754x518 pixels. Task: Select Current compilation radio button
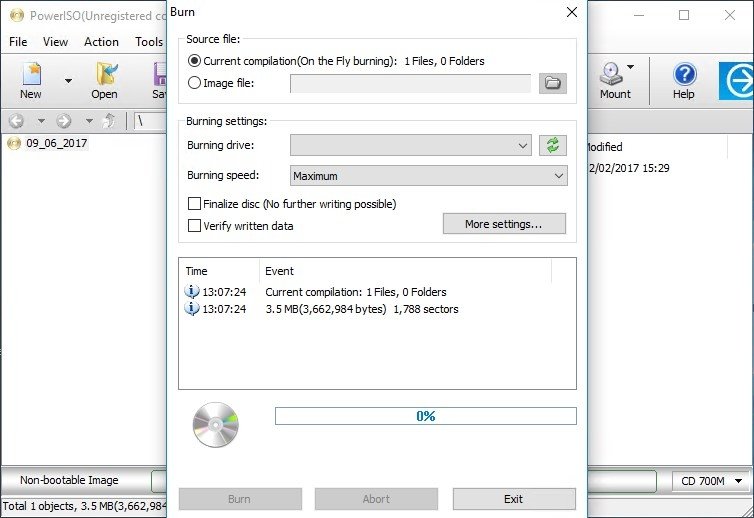pos(194,61)
